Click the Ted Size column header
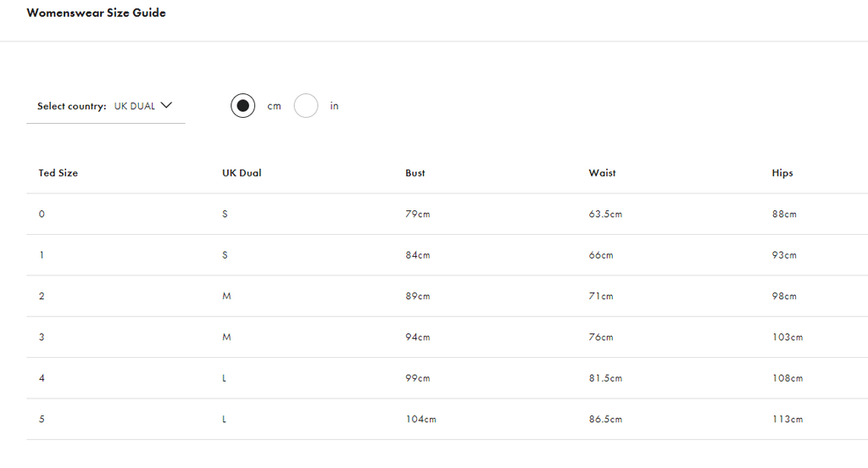This screenshot has height=468, width=868. (58, 173)
